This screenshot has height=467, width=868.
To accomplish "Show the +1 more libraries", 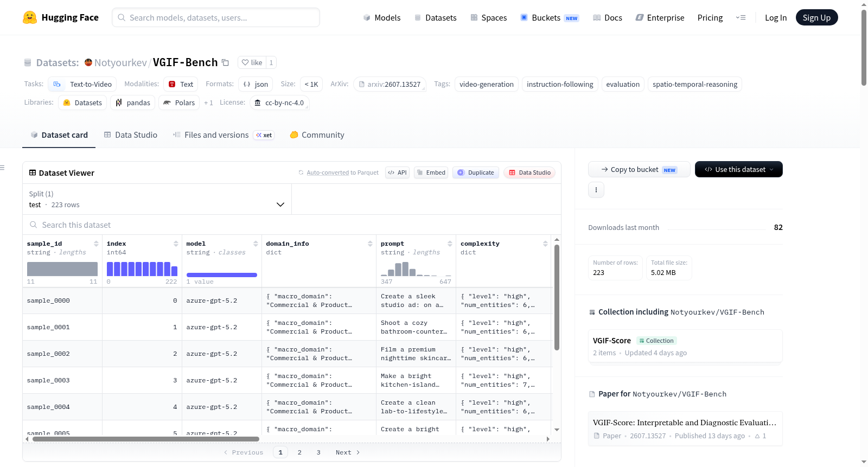I will coord(208,103).
